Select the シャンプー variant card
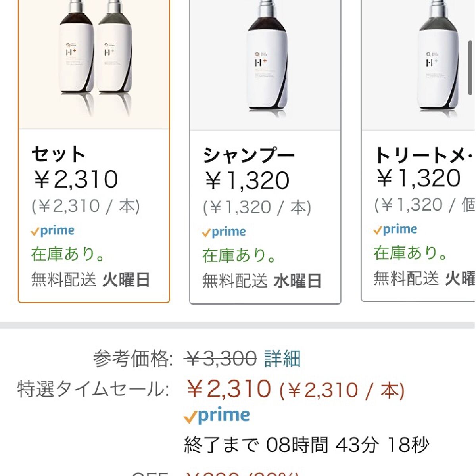 click(265, 151)
